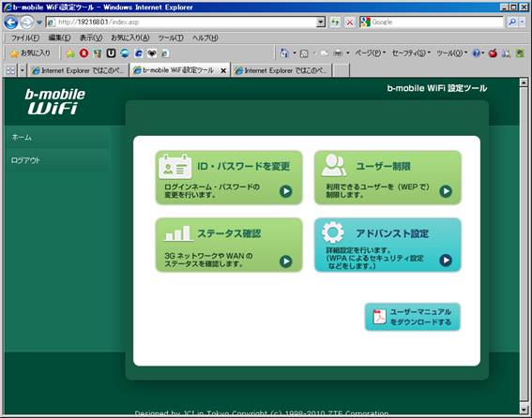Click the browser Forward arrow button
This screenshot has width=532, height=418.
pos(27,22)
